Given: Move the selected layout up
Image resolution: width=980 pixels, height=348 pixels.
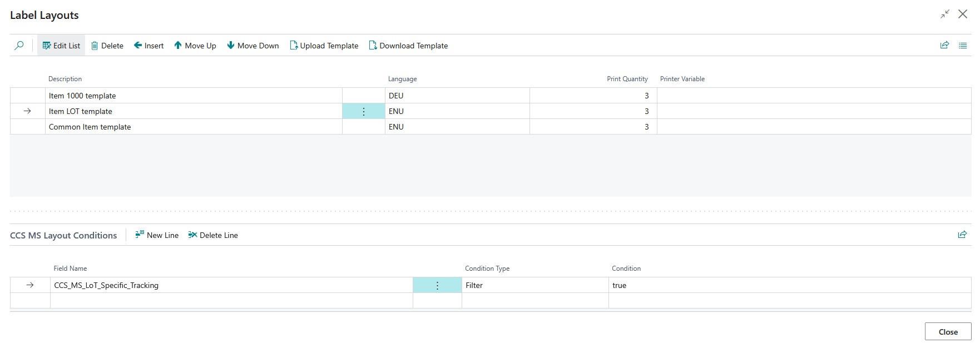Looking at the screenshot, I should pos(195,46).
